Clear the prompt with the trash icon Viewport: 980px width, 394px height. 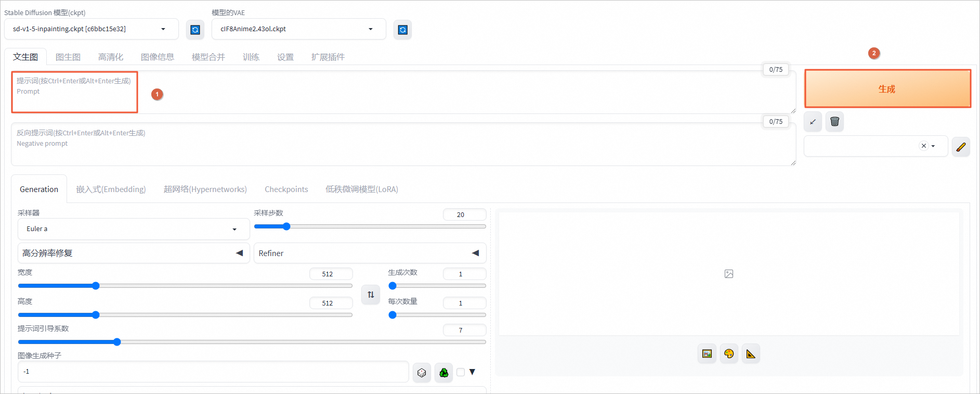click(834, 122)
